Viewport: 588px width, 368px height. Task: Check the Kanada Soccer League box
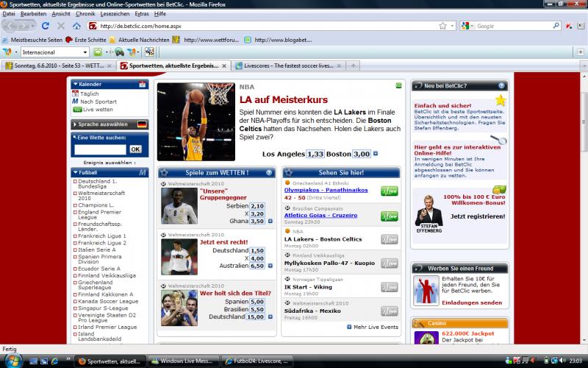[75, 302]
